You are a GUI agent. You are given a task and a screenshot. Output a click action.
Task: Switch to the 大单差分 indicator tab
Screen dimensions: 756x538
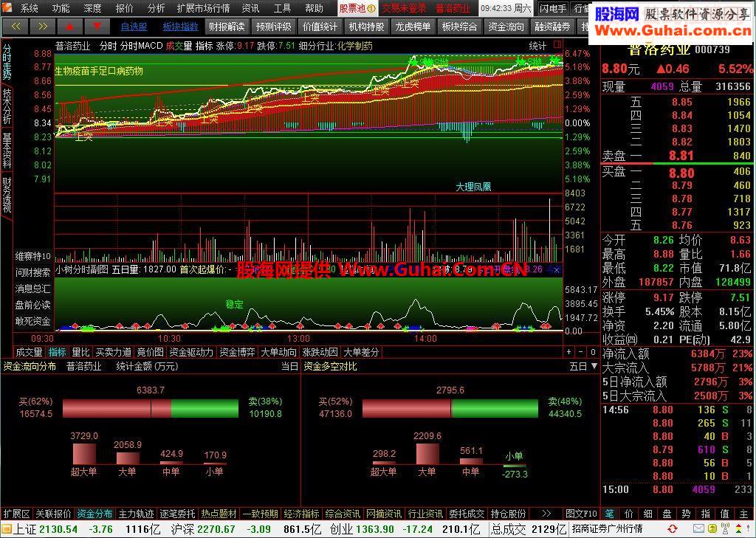click(x=361, y=353)
